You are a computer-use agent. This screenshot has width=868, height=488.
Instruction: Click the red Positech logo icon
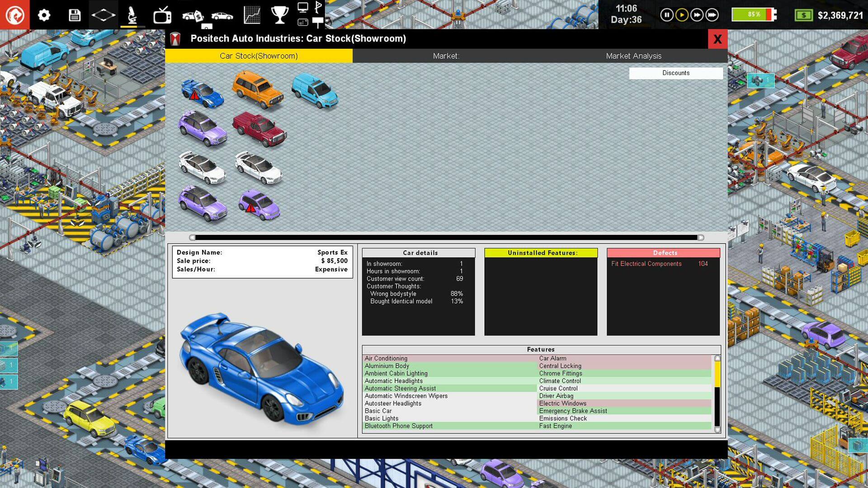pyautogui.click(x=15, y=15)
